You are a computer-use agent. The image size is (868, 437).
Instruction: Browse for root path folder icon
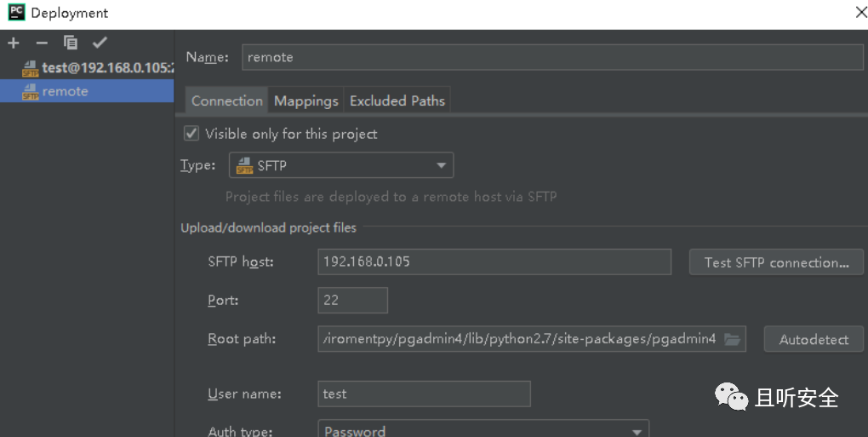click(x=733, y=339)
